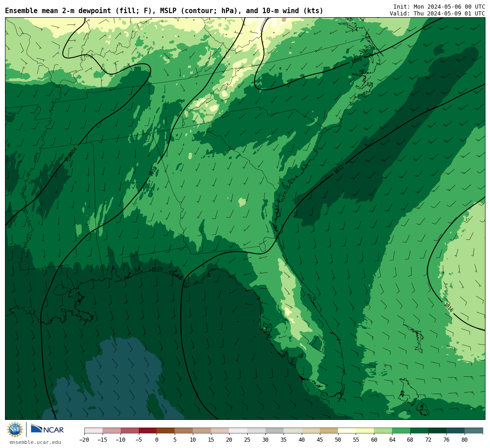This screenshot has height=448, width=490.
Task: Click the 20 colorbar tick label
Action: [x=230, y=440]
